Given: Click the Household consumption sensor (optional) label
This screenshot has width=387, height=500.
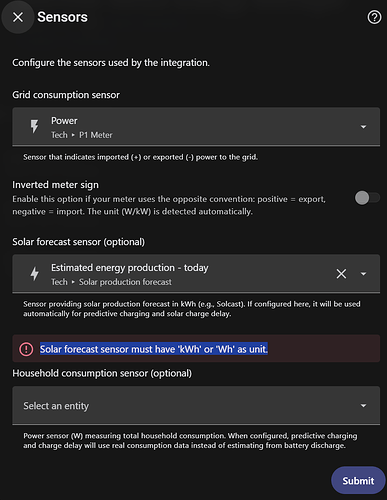Looking at the screenshot, I should coord(102,373).
